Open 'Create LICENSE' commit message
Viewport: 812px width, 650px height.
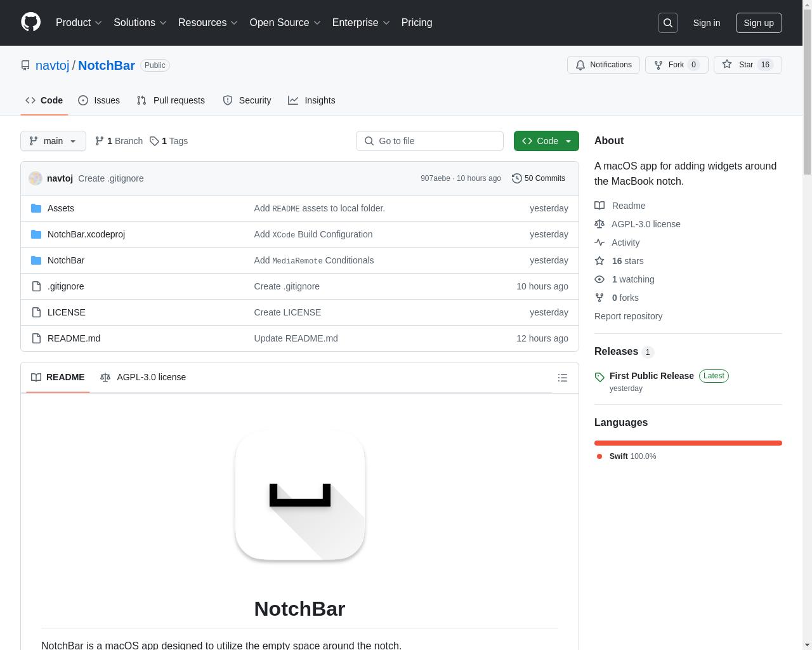pyautogui.click(x=287, y=312)
